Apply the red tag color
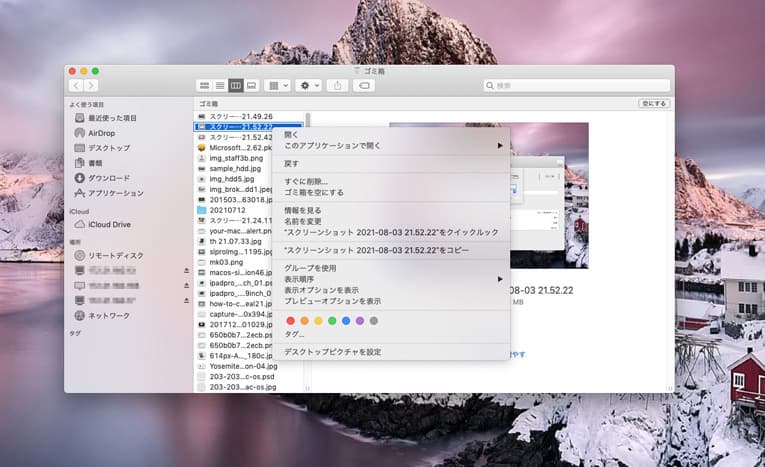765x467 pixels. point(291,320)
